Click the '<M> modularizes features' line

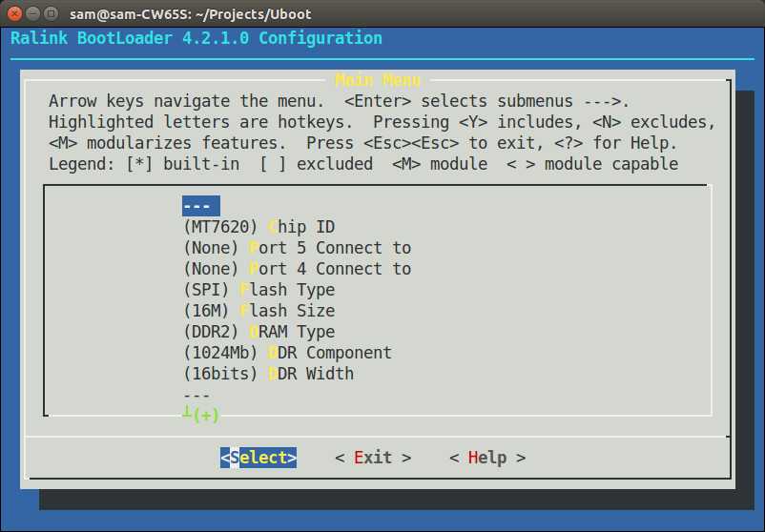coord(363,143)
